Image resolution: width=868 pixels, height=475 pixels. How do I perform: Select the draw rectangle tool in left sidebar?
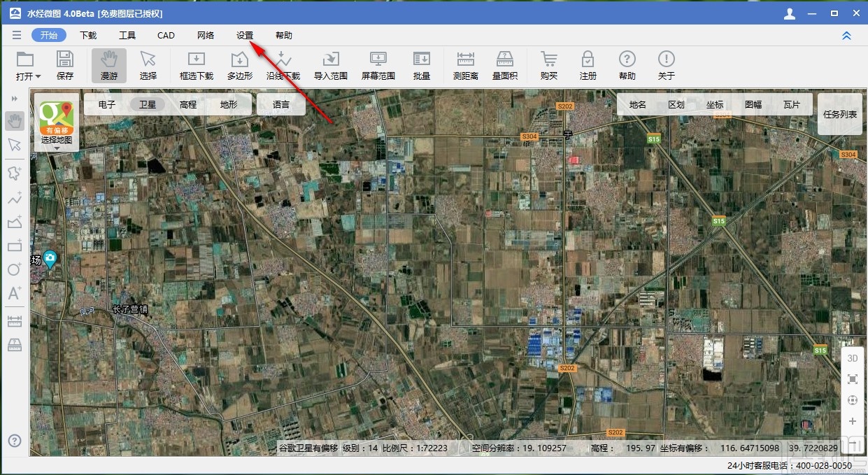coord(15,246)
